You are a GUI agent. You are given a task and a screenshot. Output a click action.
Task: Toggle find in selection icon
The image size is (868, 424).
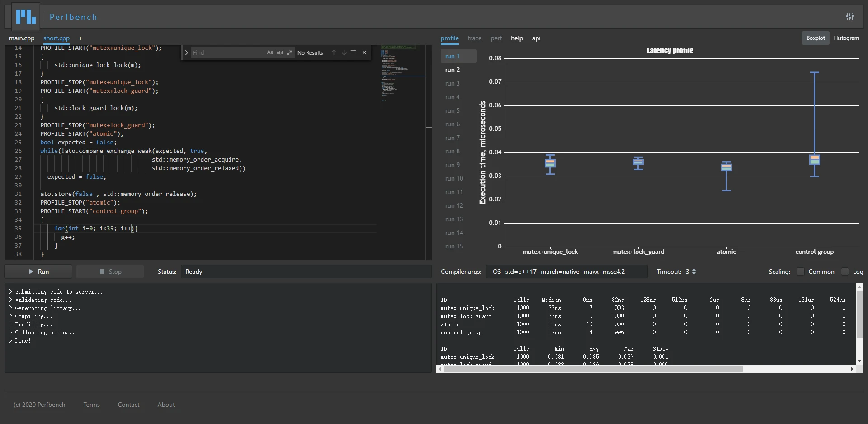pos(354,52)
